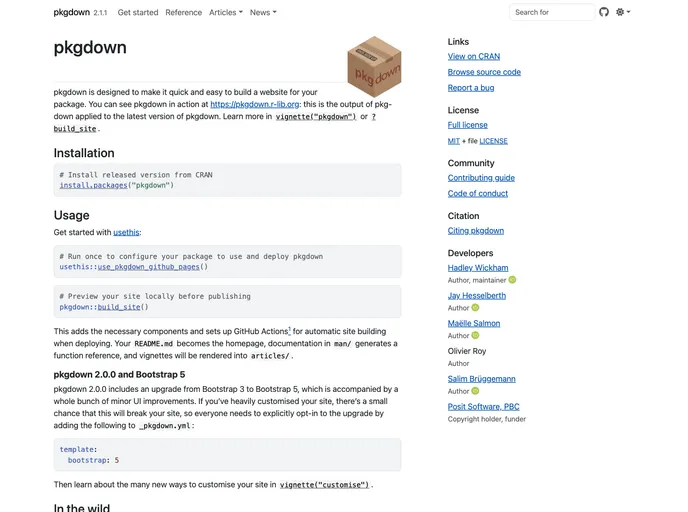
Task: Open the Reference page
Action: coord(183,12)
